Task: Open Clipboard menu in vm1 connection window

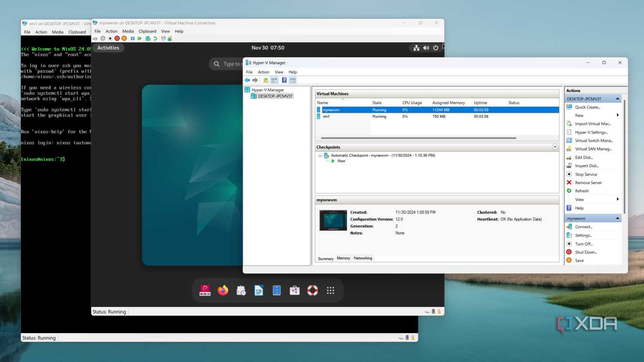Action: [x=77, y=32]
